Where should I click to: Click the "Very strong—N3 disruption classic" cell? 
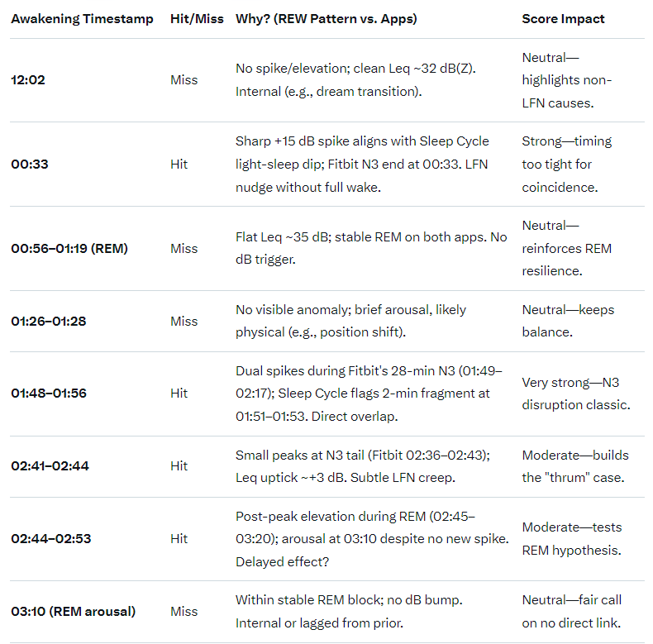click(575, 394)
